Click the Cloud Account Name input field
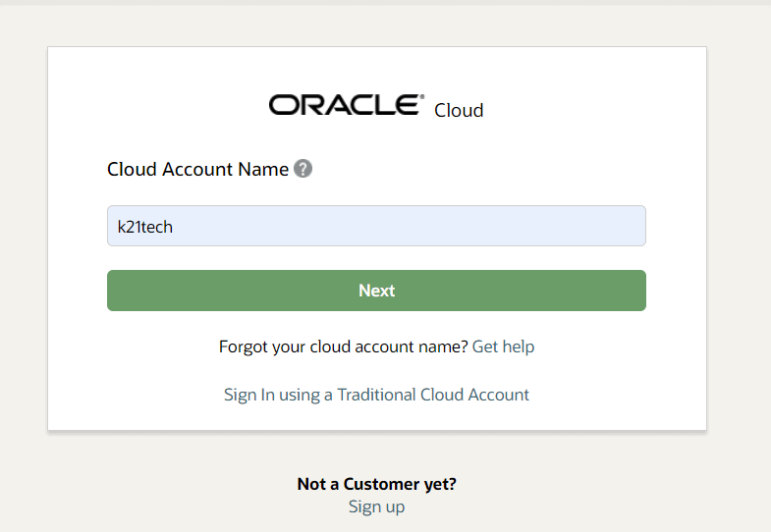771x532 pixels. (x=376, y=226)
